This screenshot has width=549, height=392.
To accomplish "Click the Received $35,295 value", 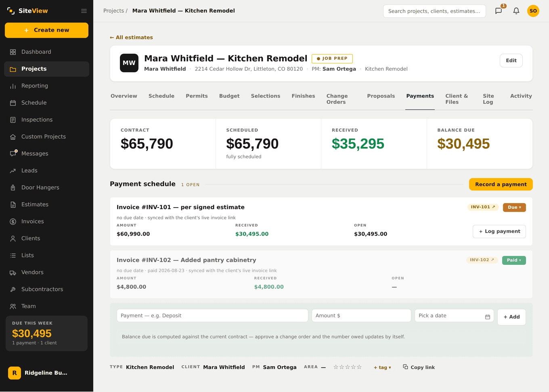I will pyautogui.click(x=358, y=144).
